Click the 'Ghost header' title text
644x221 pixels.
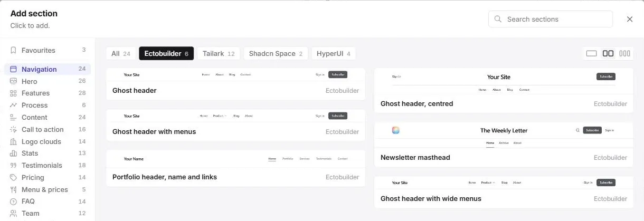(134, 90)
